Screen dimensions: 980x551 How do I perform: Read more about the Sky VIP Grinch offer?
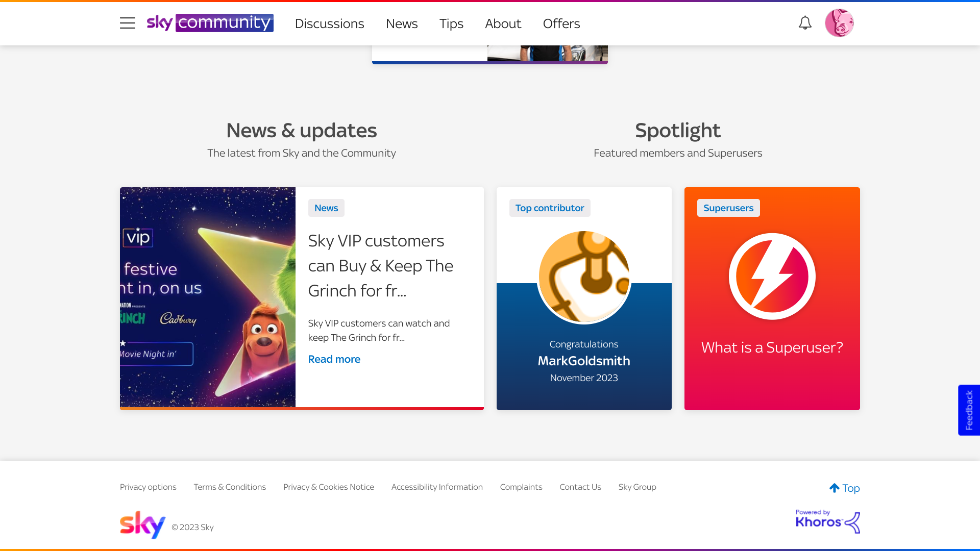click(334, 359)
